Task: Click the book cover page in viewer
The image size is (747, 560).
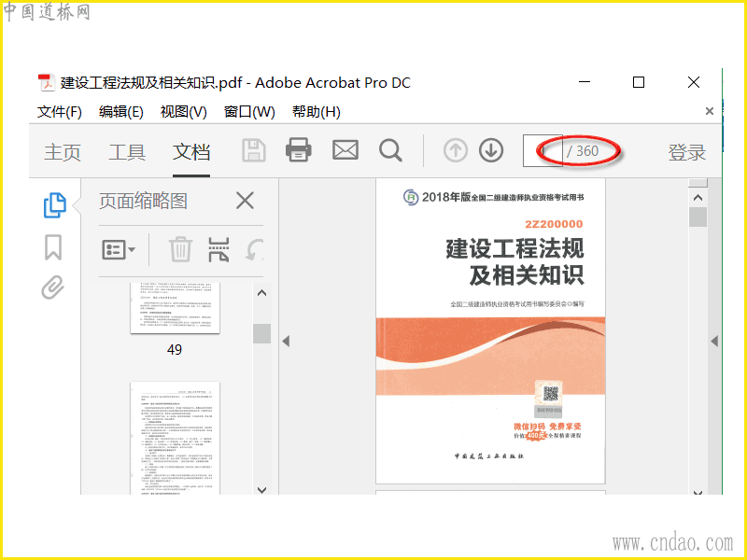Action: click(491, 331)
